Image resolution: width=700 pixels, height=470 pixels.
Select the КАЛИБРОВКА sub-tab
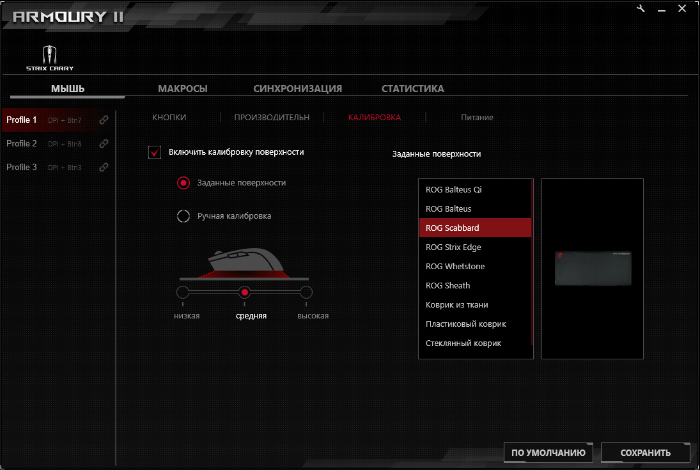tap(375, 117)
